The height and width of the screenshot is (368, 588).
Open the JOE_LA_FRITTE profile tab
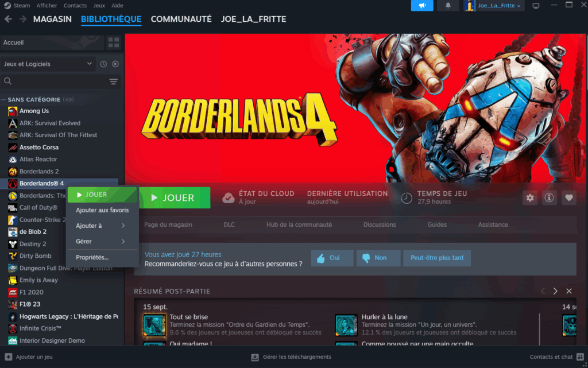253,19
